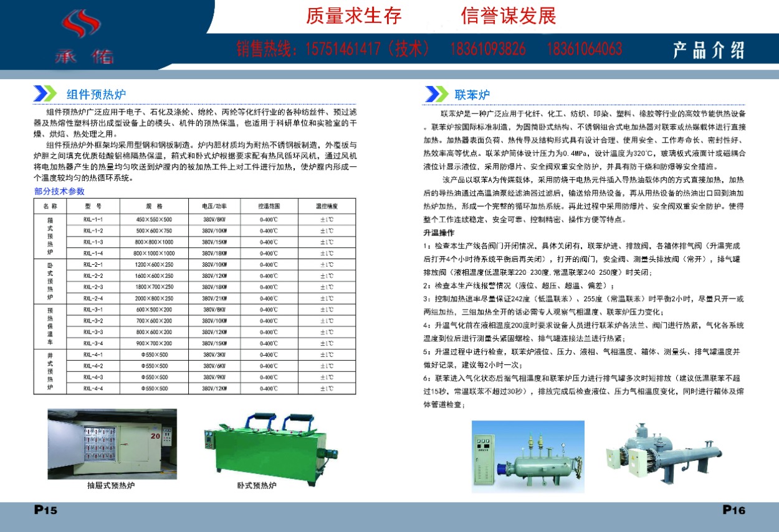Select the RXL-4-4 model cell

coord(92,388)
